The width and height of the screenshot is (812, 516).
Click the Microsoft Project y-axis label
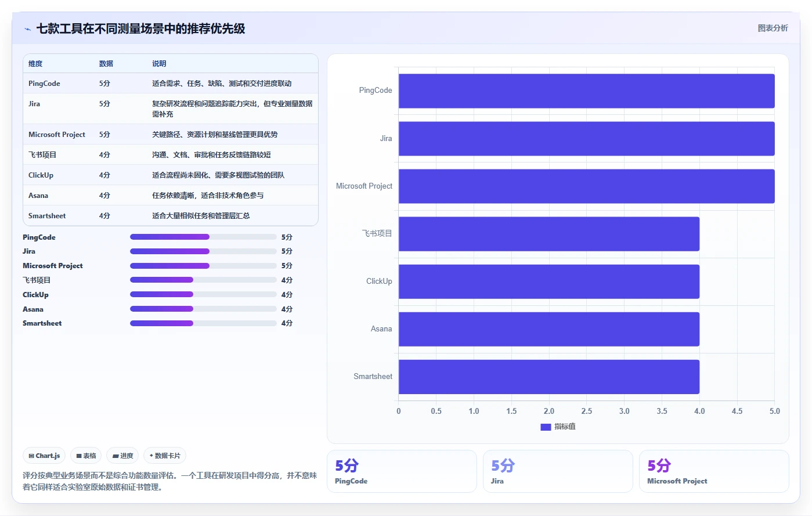[x=364, y=186]
